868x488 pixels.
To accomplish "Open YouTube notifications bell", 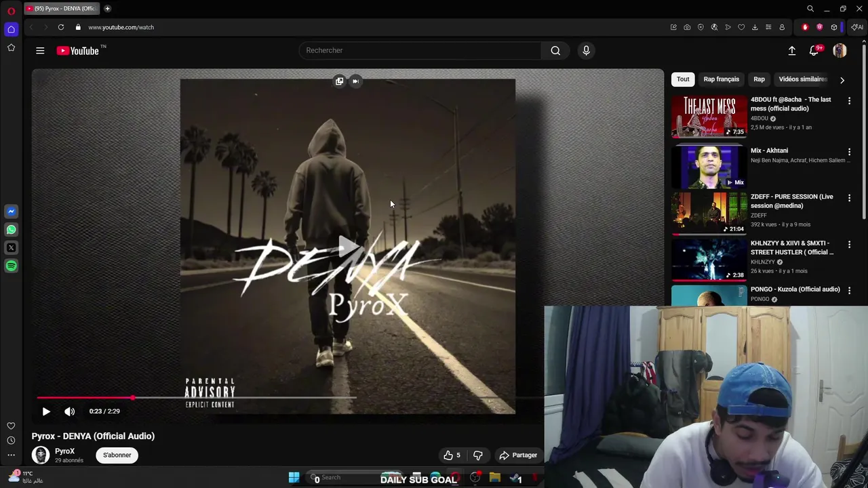I will pos(814,50).
